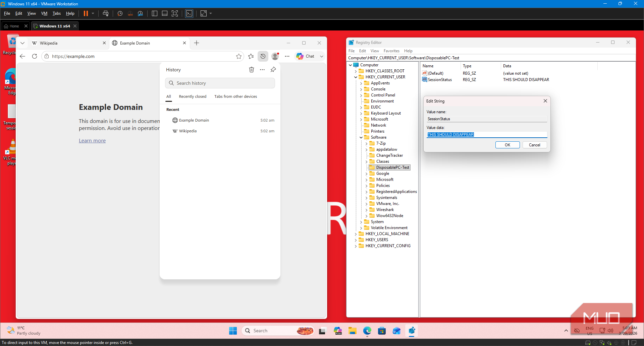Click the Microsoft Edge taskbar icon
The height and width of the screenshot is (346, 644).
(367, 331)
